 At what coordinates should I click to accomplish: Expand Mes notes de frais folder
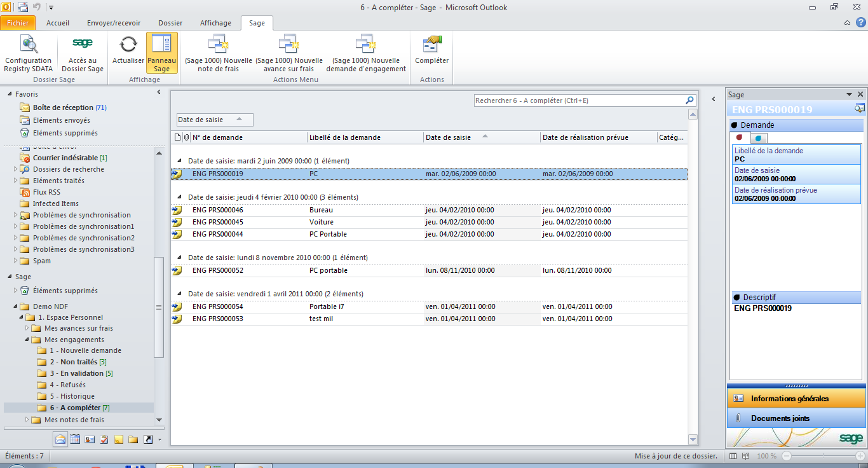point(28,420)
